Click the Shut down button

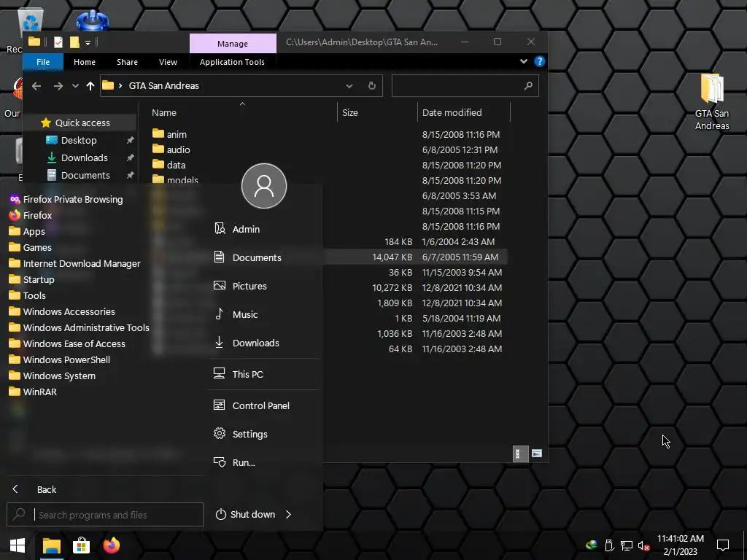pos(245,514)
